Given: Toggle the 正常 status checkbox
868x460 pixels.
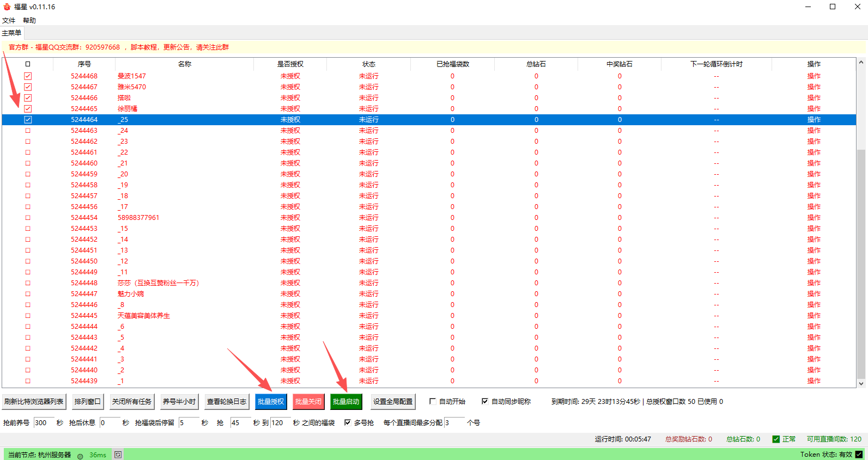Looking at the screenshot, I should (x=776, y=439).
